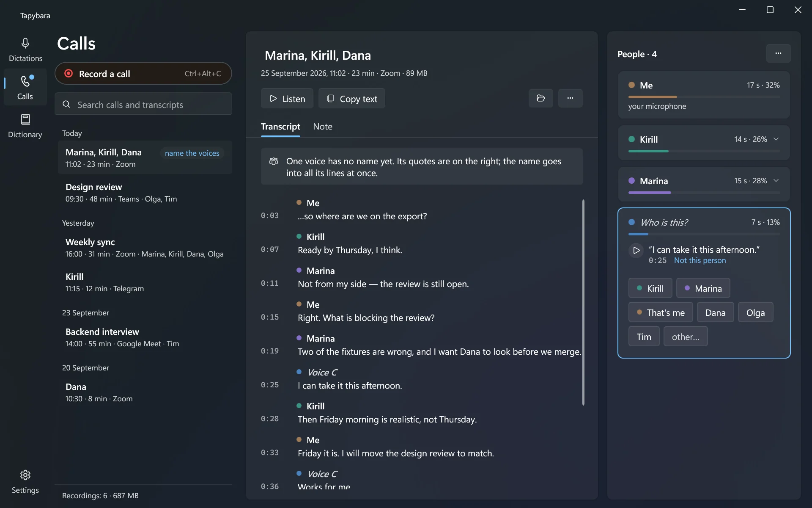Click the search magnifier icon
The height and width of the screenshot is (508, 812).
pos(66,104)
